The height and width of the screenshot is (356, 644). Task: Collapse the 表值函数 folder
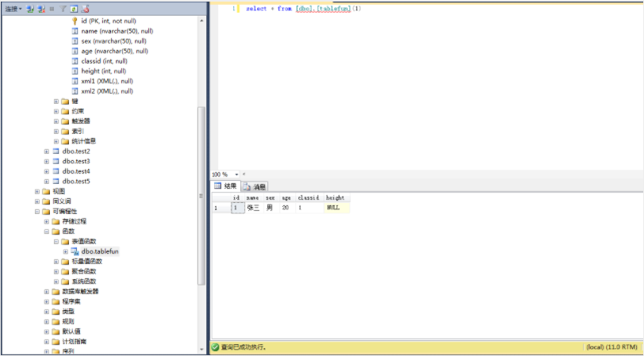point(56,242)
